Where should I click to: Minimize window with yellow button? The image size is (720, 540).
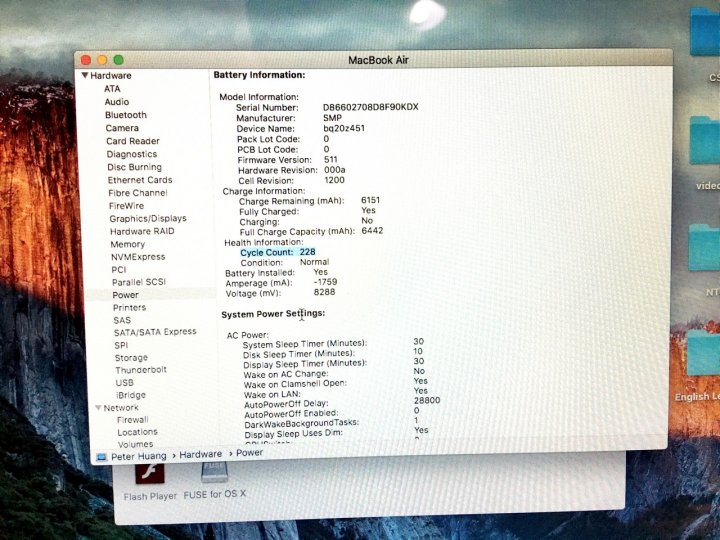click(102, 60)
